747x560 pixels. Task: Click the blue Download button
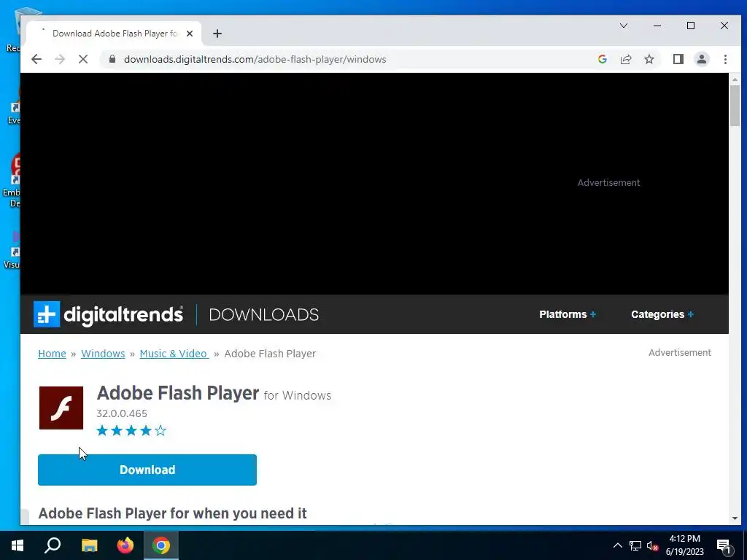147,470
